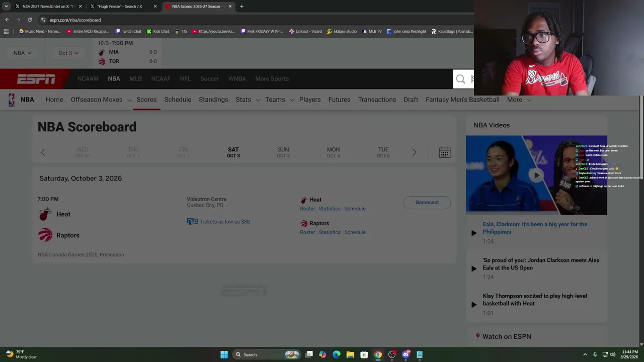
Task: Show hidden system tray icons
Action: 585,354
